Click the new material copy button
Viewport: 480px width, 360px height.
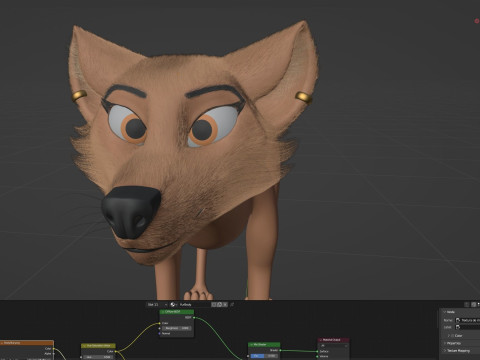220,304
